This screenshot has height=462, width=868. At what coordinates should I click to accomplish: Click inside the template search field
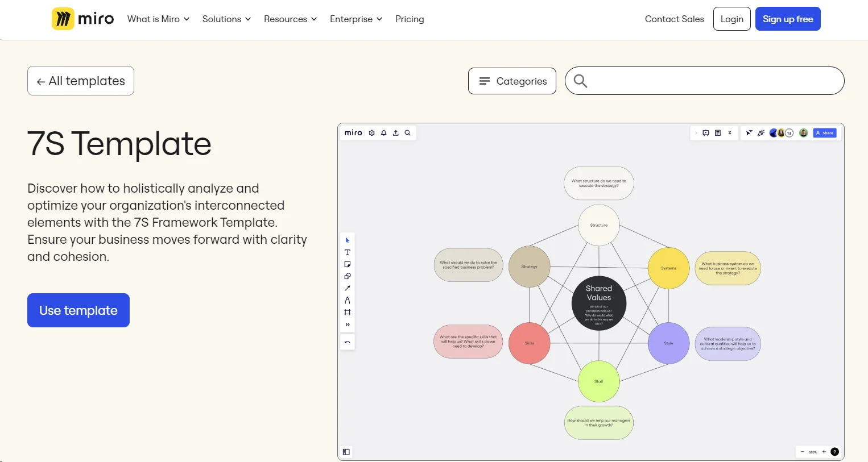pyautogui.click(x=705, y=81)
